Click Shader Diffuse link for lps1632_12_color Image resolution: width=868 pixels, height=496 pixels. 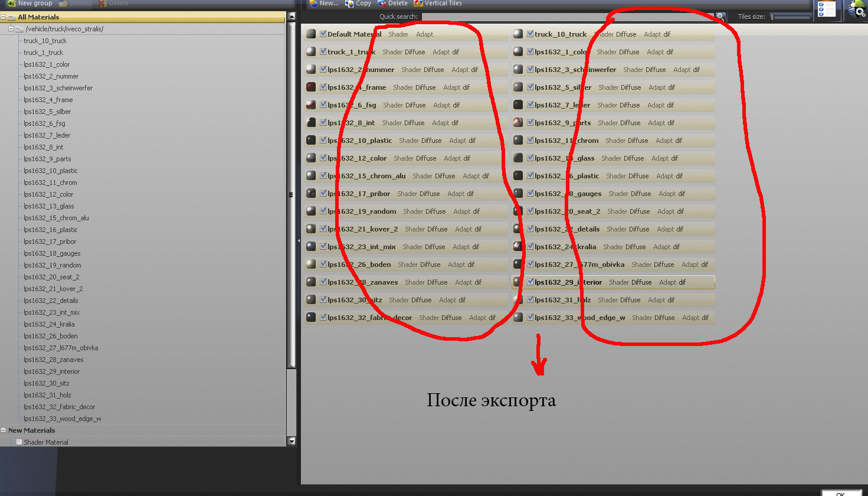point(415,158)
